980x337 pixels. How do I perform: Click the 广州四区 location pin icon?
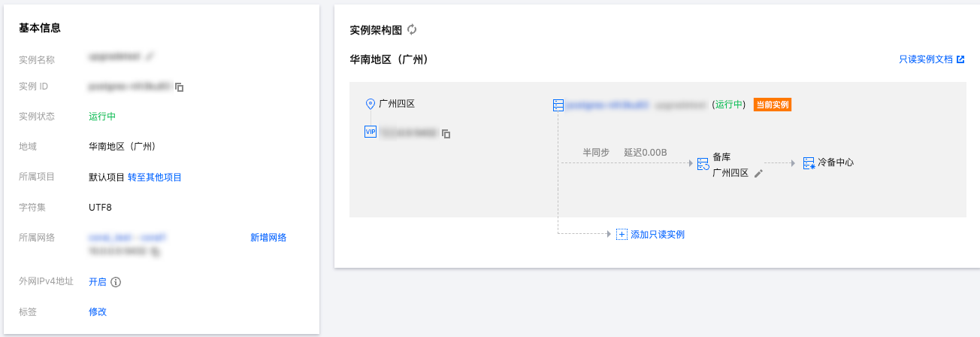click(370, 104)
